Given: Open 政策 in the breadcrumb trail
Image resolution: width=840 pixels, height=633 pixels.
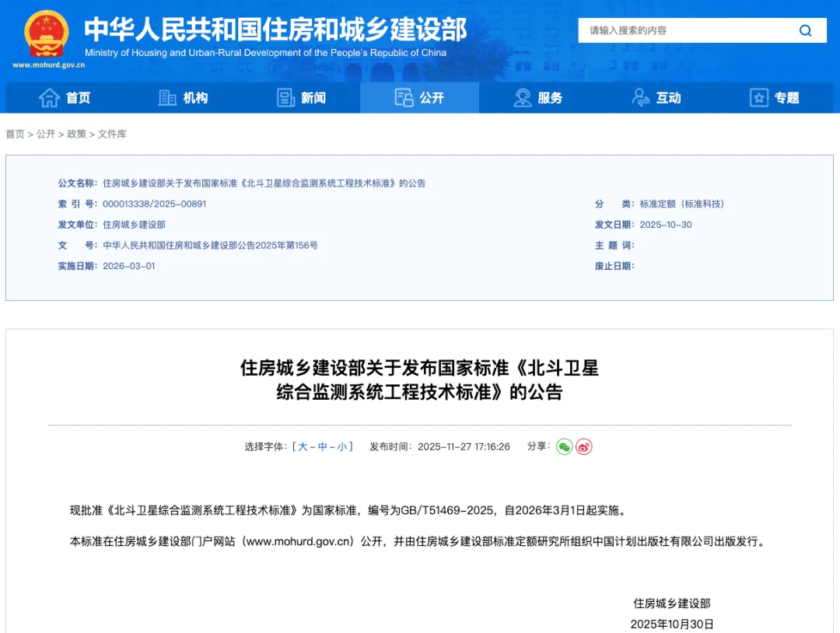Looking at the screenshot, I should pyautogui.click(x=76, y=135).
